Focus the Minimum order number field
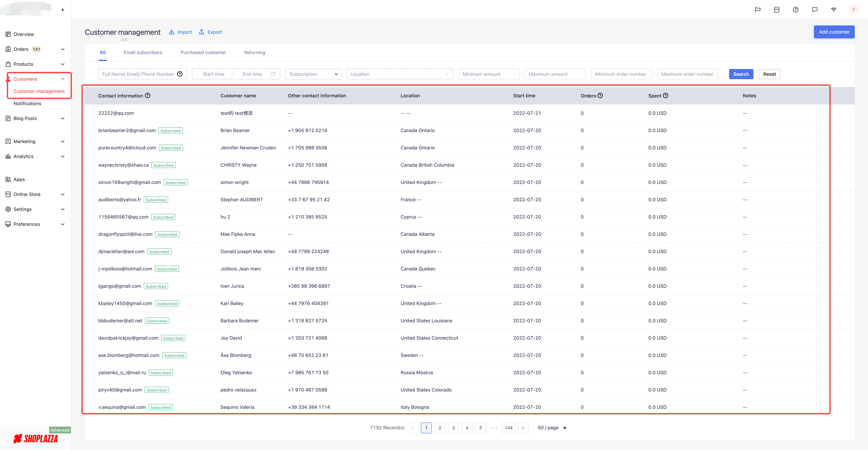Viewport: 868px width, 450px height. pyautogui.click(x=621, y=74)
